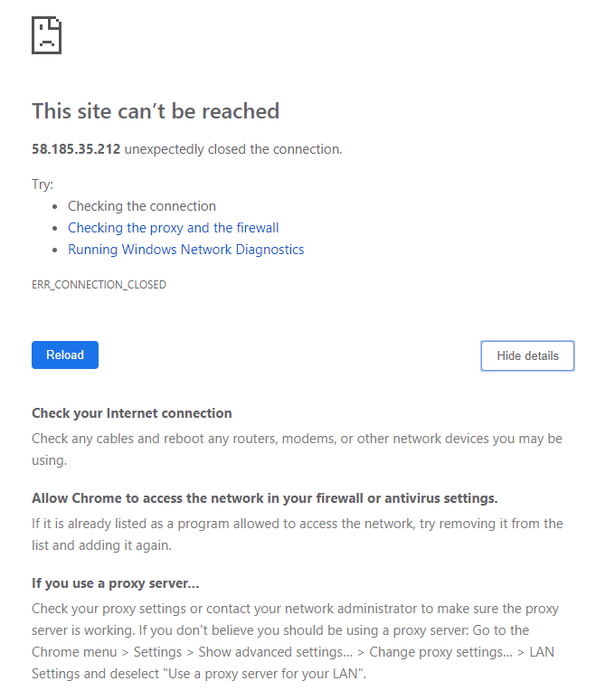Screen dimensions: 596x700
Task: Click the "Try:" label
Action: tap(43, 184)
